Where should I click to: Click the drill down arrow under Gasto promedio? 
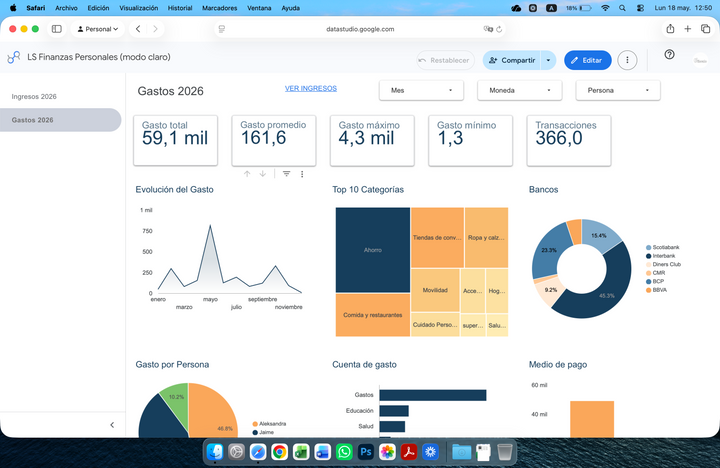[263, 174]
